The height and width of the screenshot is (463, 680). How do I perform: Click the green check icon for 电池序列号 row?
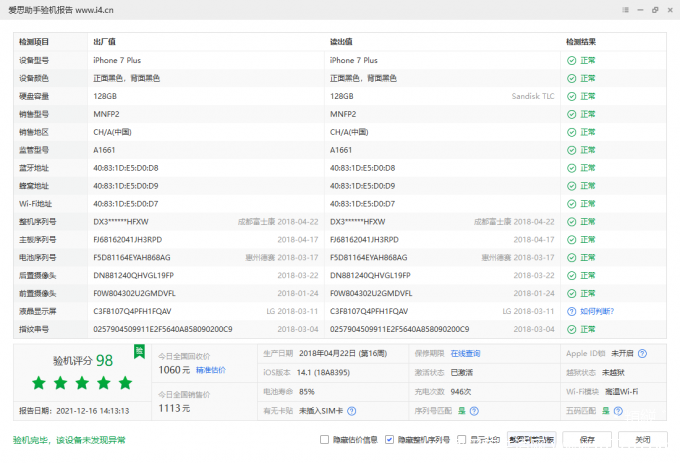pos(572,258)
